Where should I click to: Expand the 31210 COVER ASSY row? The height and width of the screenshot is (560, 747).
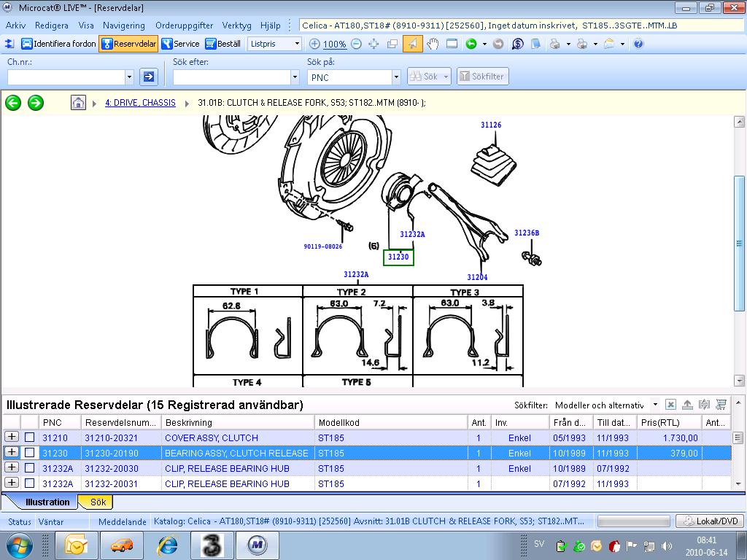click(12, 437)
